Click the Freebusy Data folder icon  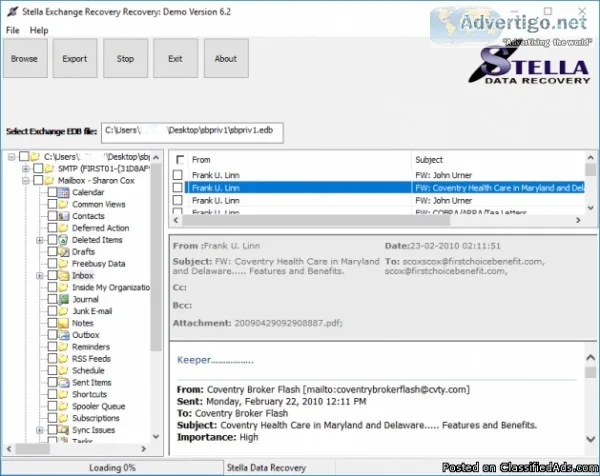click(x=64, y=264)
